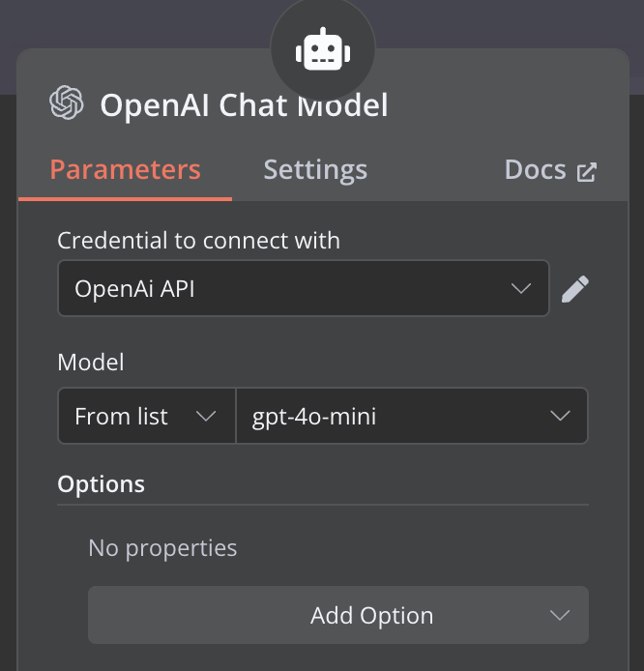Click the OpenAI logo icon
The image size is (644, 671).
tap(67, 102)
